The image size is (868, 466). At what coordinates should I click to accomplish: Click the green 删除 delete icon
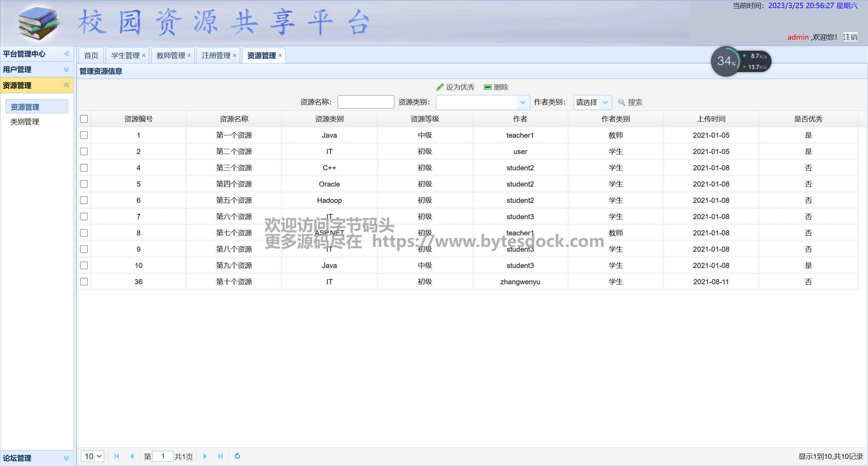click(488, 87)
